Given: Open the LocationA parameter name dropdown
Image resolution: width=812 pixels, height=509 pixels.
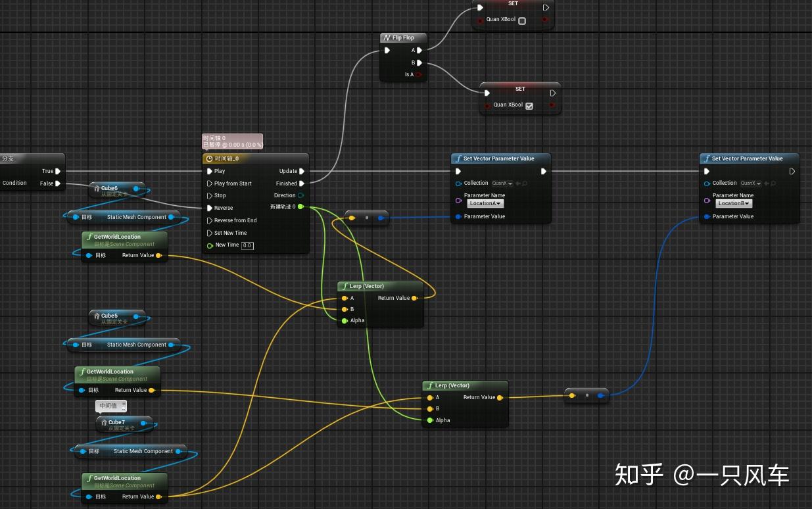Looking at the screenshot, I should (485, 203).
